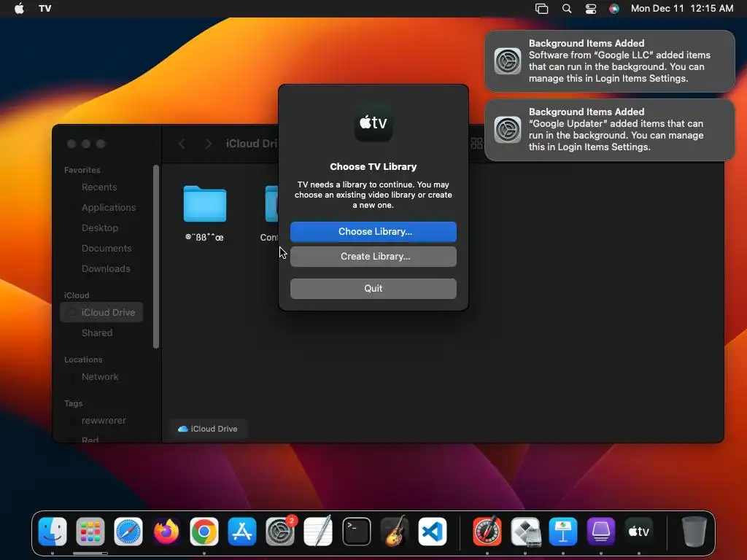
Task: Switch Finder to icon grid view
Action: click(x=476, y=144)
